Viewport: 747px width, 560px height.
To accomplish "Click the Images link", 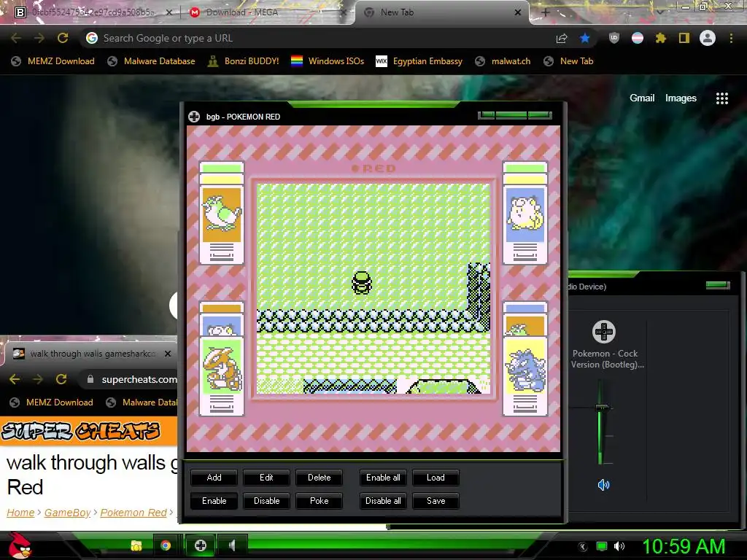I will point(681,98).
